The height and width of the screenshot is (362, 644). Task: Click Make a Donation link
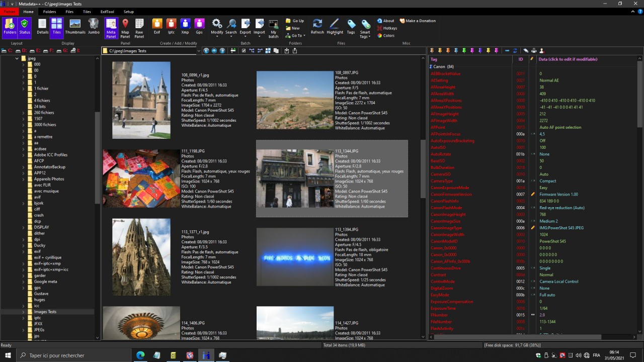pos(417,21)
